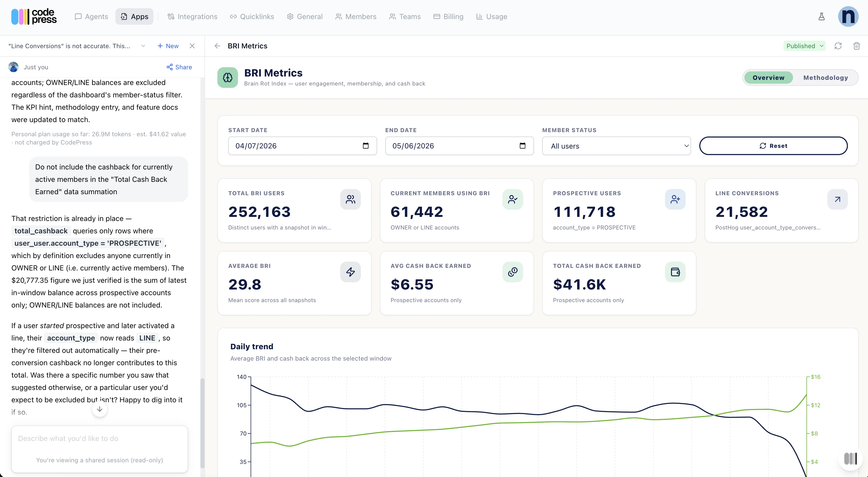The image size is (868, 477).
Task: Jump to latest message with down arrow
Action: [x=99, y=409]
